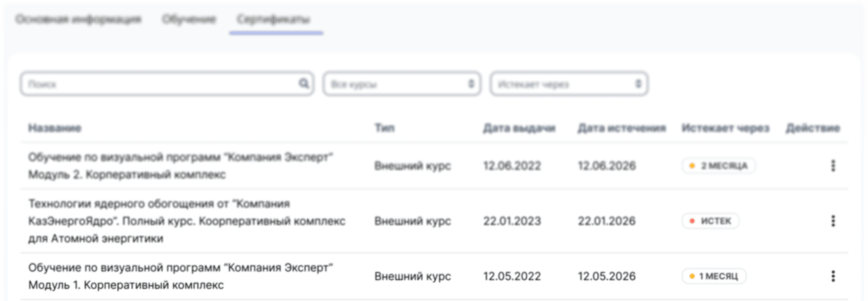
Task: Select the Модуль 2. Корпоративный комплекс title
Action: click(x=181, y=166)
